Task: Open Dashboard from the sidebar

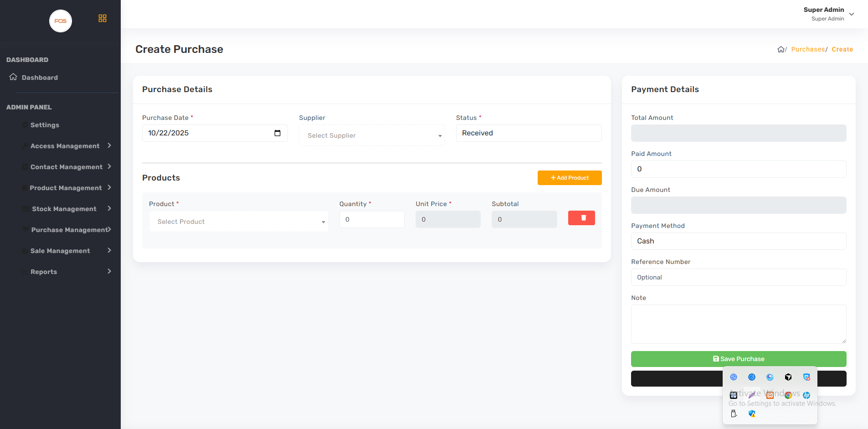Action: coord(40,78)
